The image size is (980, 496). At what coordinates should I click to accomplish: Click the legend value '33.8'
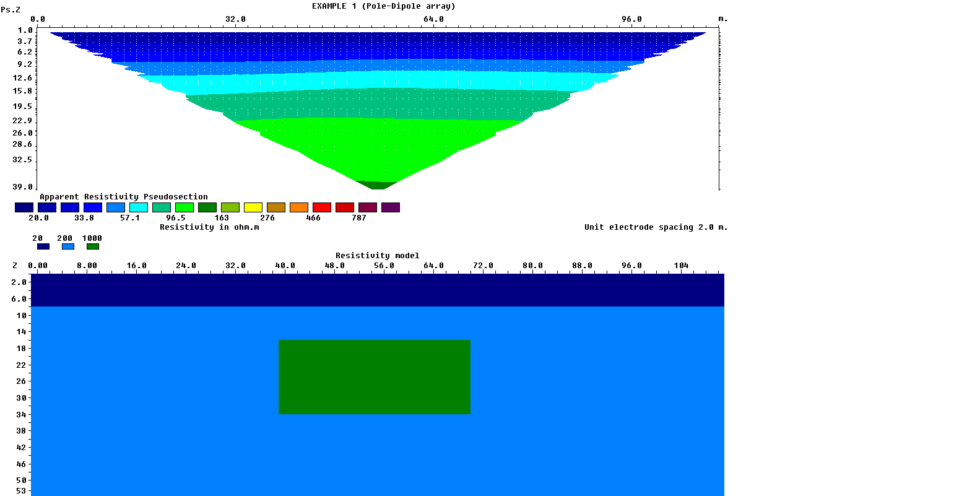pos(84,218)
